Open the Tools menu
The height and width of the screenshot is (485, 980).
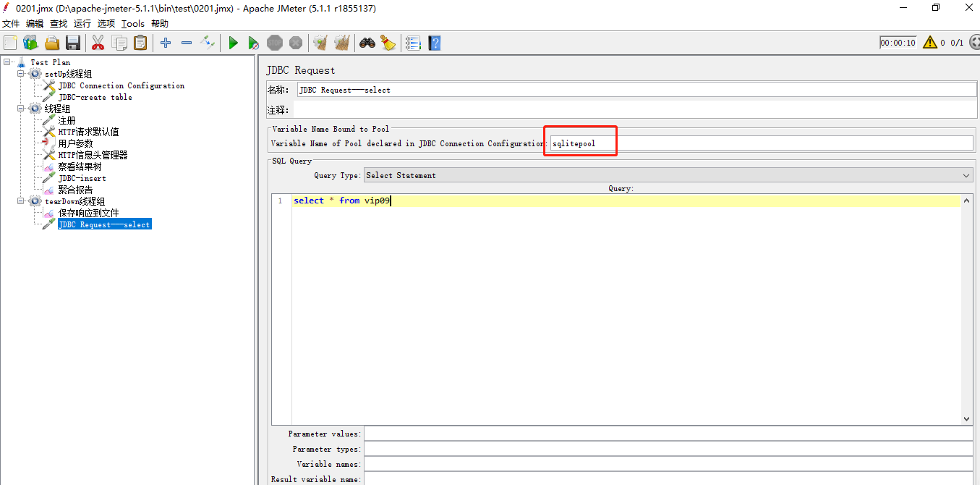(133, 23)
